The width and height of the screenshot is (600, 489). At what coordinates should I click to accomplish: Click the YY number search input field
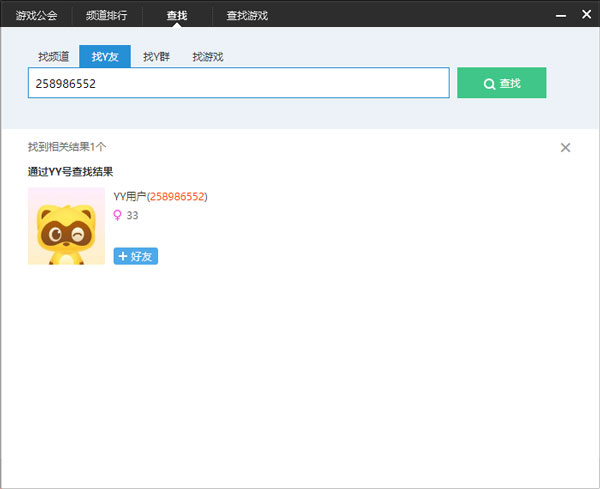238,83
